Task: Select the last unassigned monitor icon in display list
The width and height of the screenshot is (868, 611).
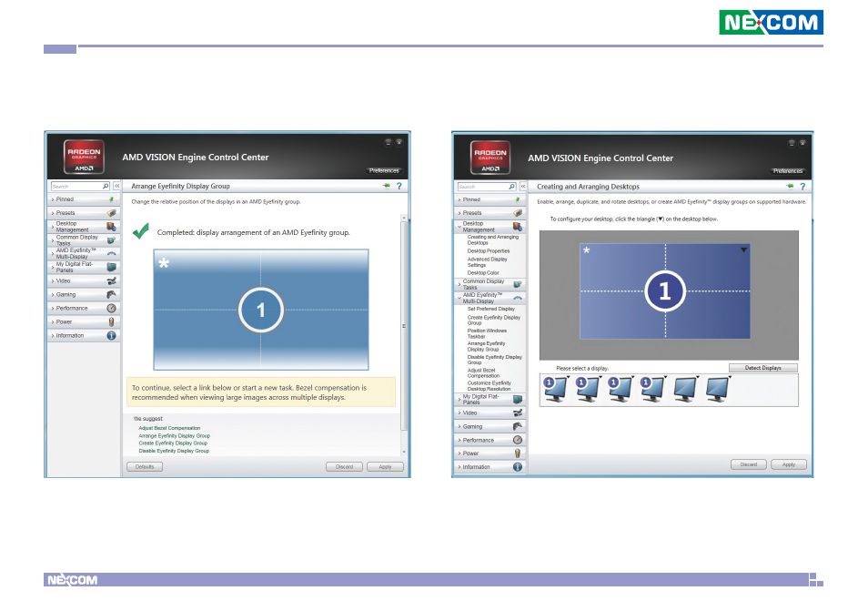Action: [718, 389]
